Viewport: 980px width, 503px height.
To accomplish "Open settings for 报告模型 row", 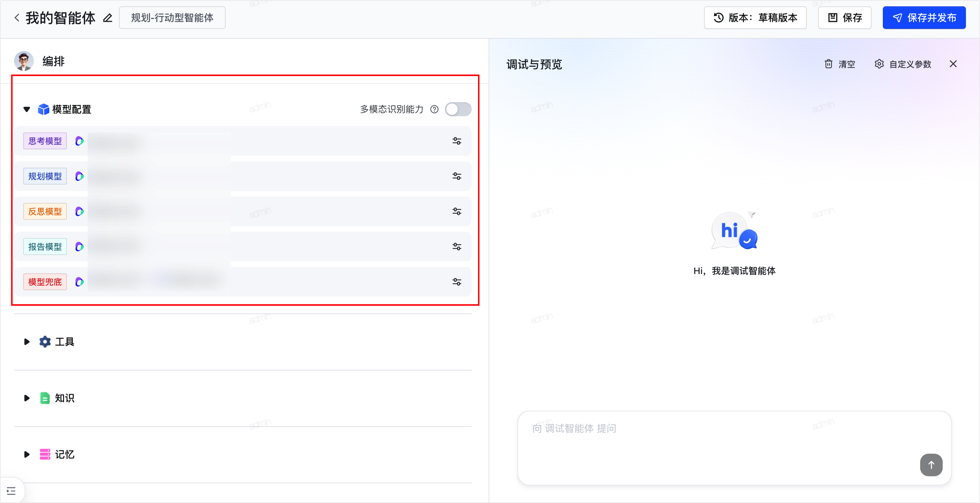I will 457,246.
